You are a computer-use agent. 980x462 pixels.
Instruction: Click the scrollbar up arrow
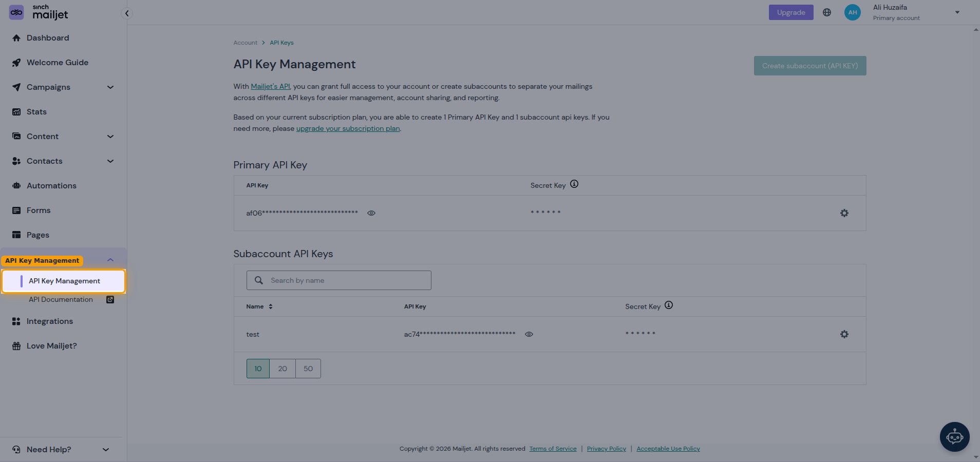(x=976, y=30)
